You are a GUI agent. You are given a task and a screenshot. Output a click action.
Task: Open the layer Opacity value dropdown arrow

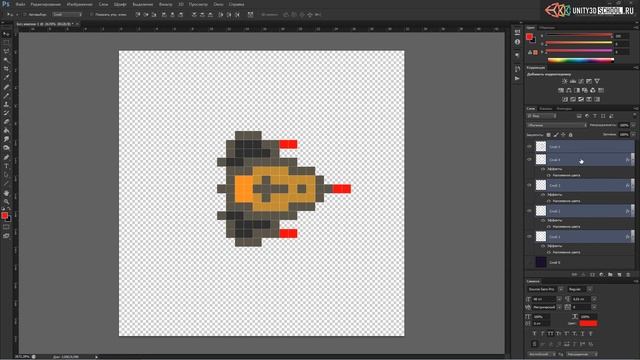[633, 125]
